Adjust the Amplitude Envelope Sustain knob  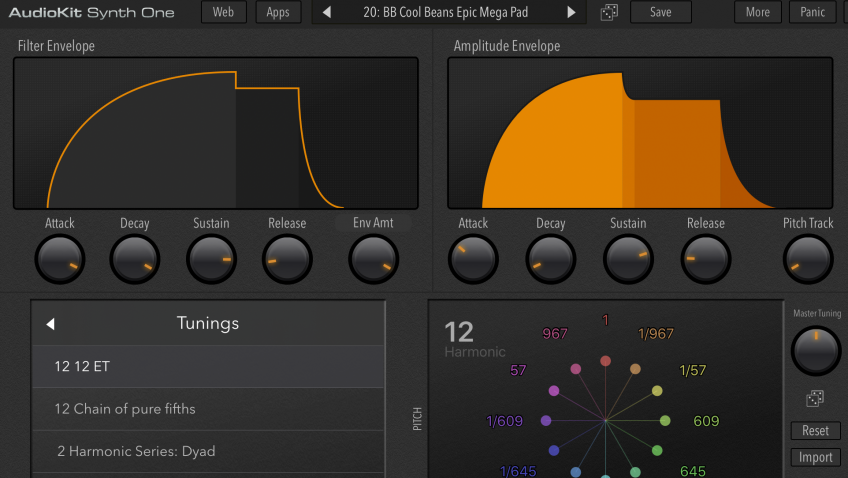pos(628,259)
